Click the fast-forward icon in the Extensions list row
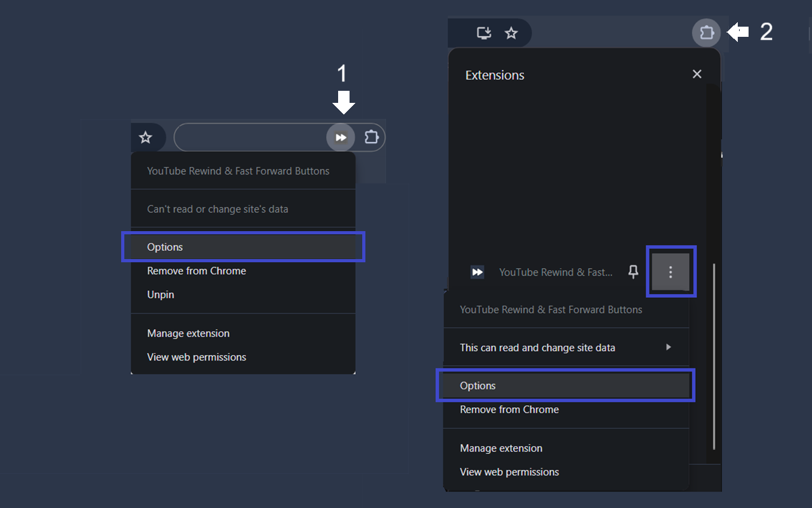The image size is (812, 508). click(477, 272)
